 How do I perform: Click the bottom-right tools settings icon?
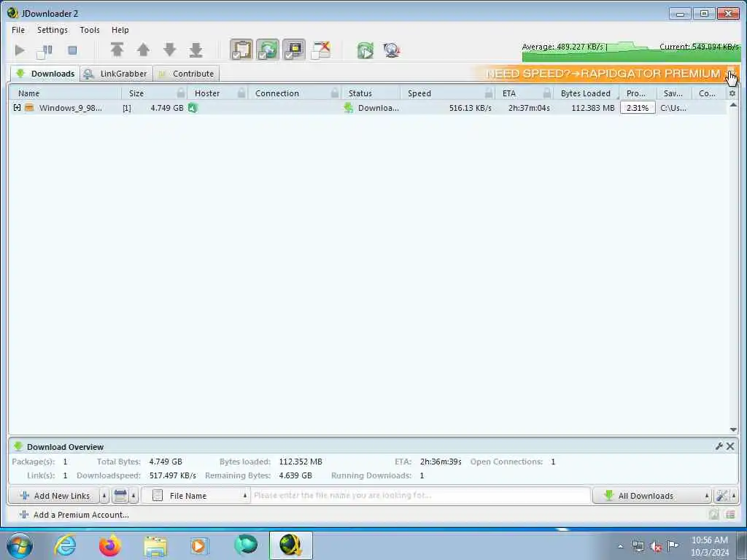[x=721, y=496]
